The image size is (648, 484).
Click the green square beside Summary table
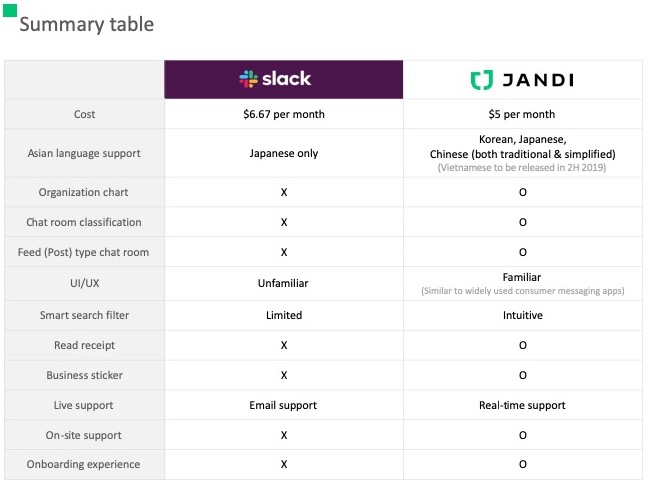[x=9, y=10]
